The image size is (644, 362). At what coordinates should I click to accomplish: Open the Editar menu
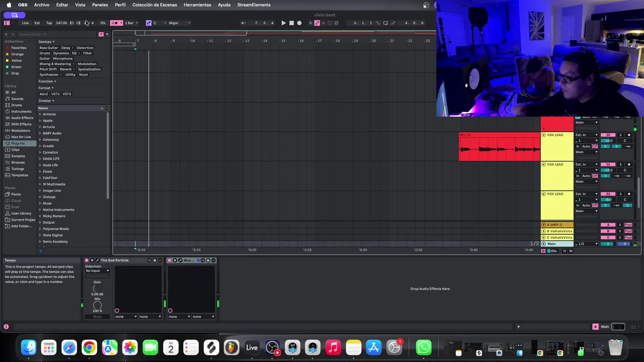(x=62, y=5)
